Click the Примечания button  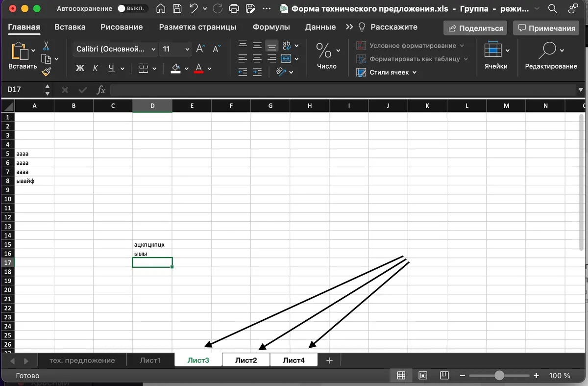[x=546, y=28]
